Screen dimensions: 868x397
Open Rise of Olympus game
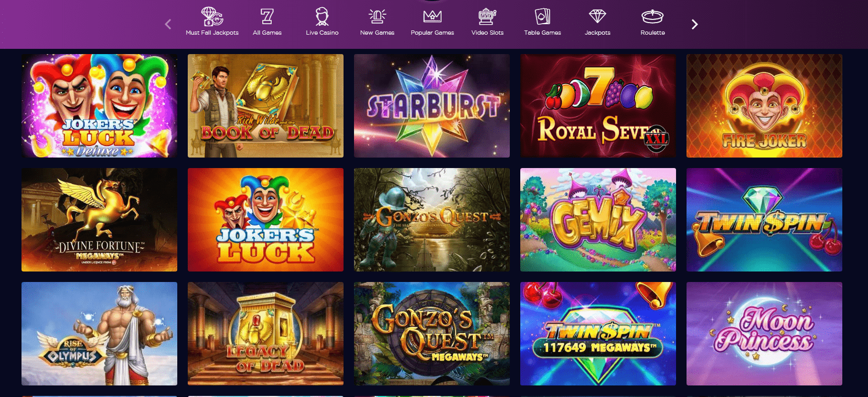[x=99, y=333]
